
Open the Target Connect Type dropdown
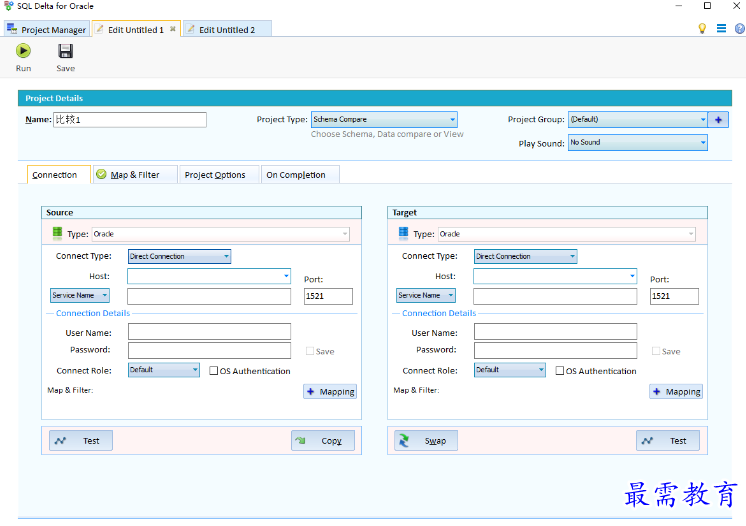(x=525, y=256)
